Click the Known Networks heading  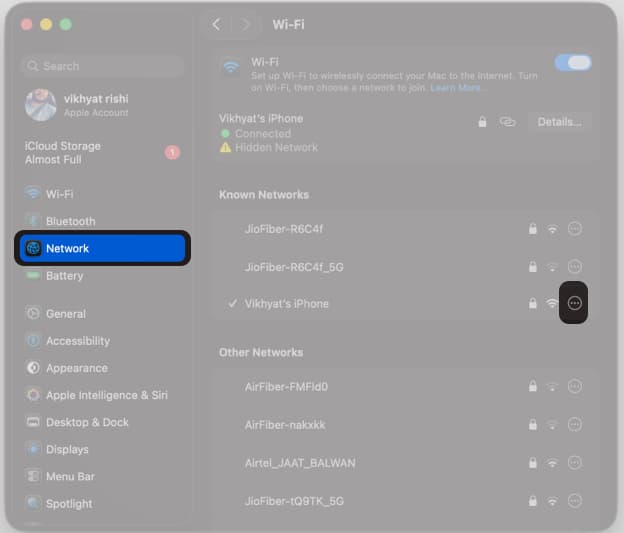pos(264,195)
